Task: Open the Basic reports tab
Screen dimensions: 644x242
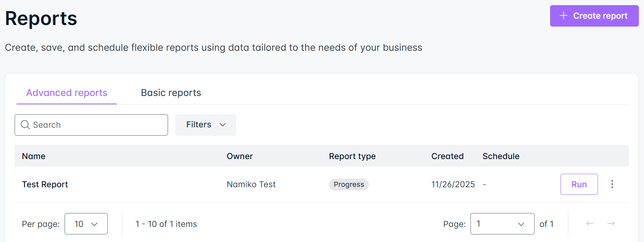Action: pos(171,93)
